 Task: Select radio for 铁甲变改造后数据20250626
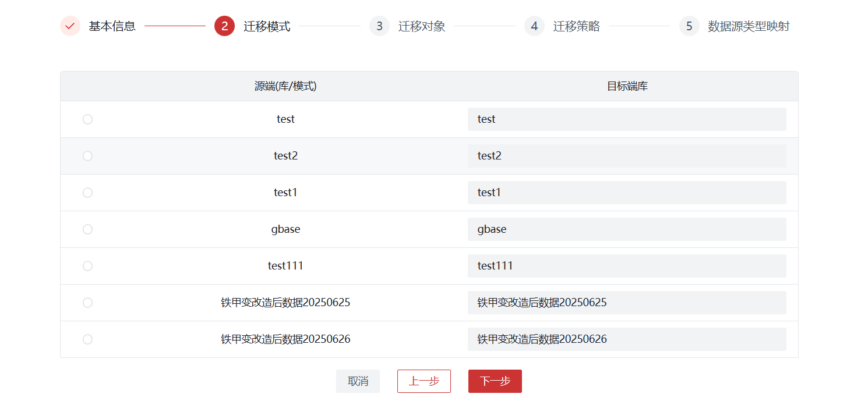[x=87, y=339]
